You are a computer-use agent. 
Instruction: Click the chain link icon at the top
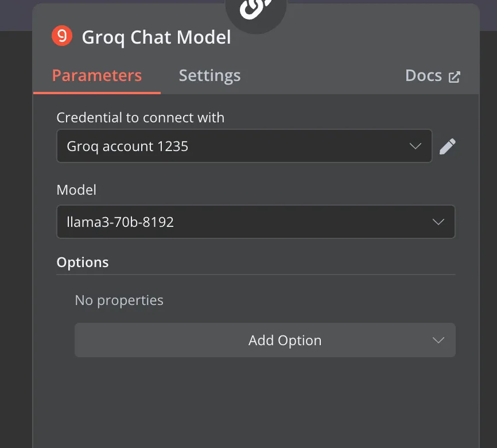click(255, 7)
